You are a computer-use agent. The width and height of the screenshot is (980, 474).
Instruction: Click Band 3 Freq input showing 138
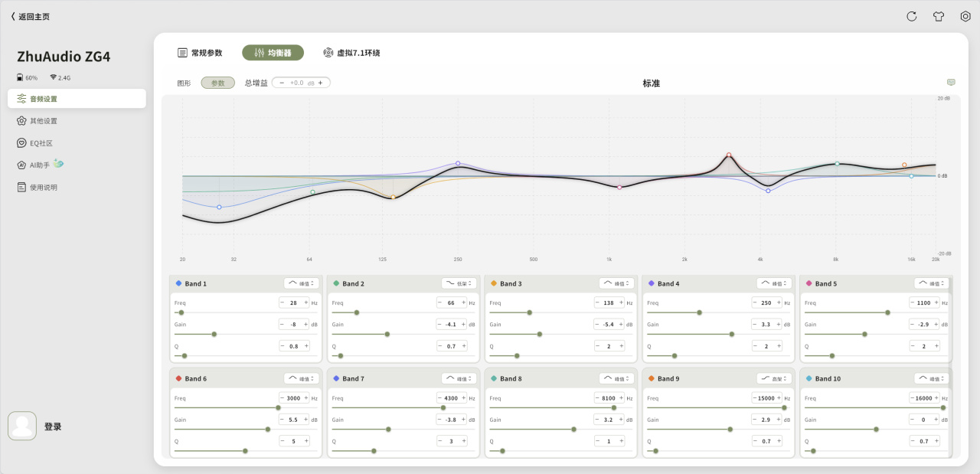point(609,303)
